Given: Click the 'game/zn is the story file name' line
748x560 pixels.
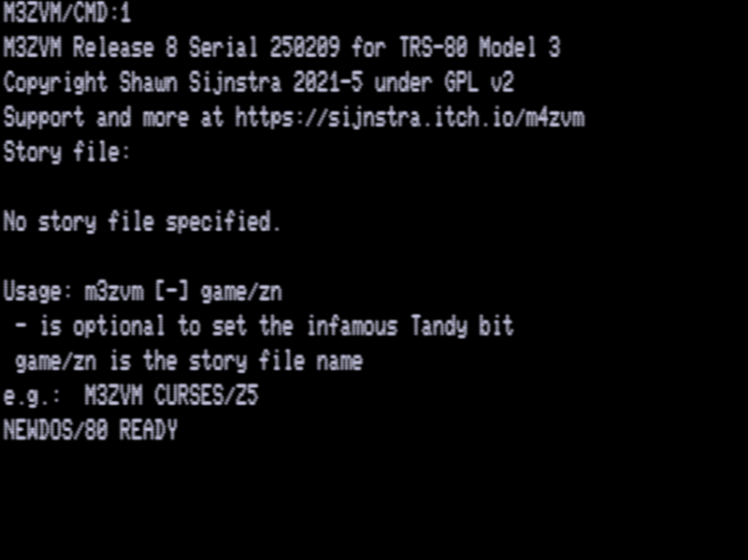Looking at the screenshot, I should click(x=189, y=361).
